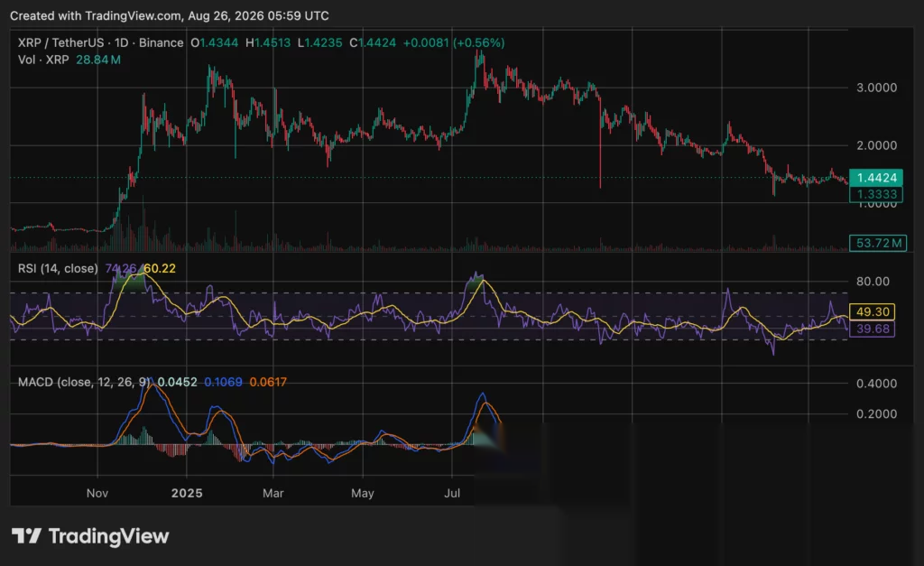Click the green 1.4424 current price tag
This screenshot has width=924, height=566.
(875, 178)
